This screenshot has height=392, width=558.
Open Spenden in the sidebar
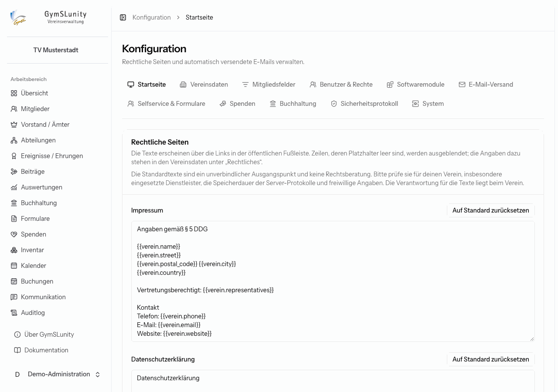point(58,234)
